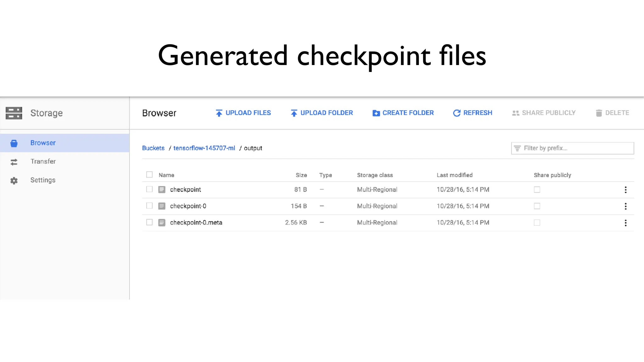Select the checkpoint file row checkbox
Screen dimensions: 644x362
click(149, 189)
